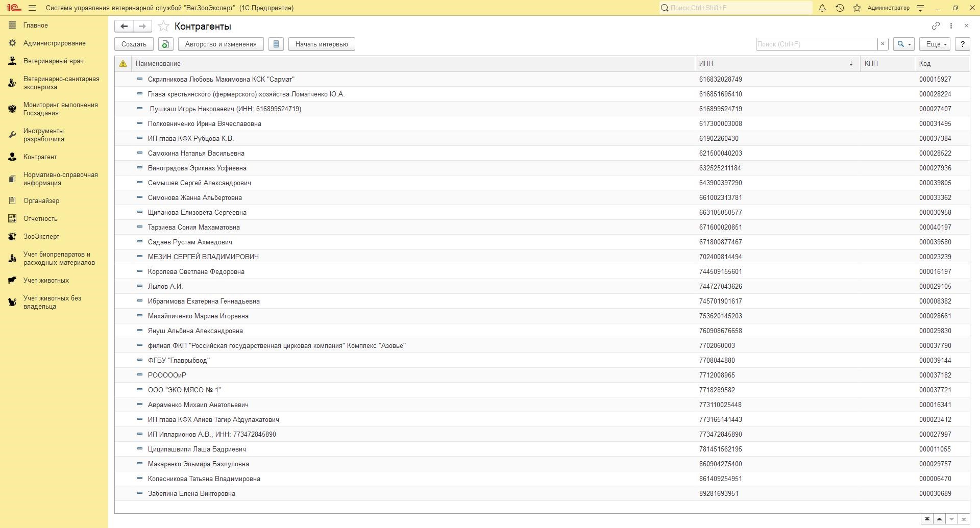Select row Забелина Елена Викторовна
The width and height of the screenshot is (980, 528).
[542, 493]
